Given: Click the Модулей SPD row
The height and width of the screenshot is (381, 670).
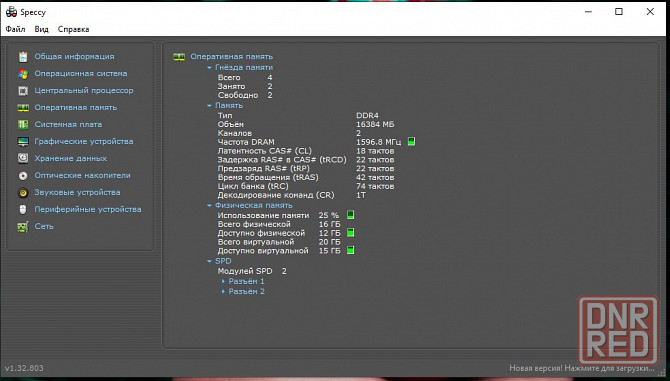Looking at the screenshot, I should coord(252,271).
